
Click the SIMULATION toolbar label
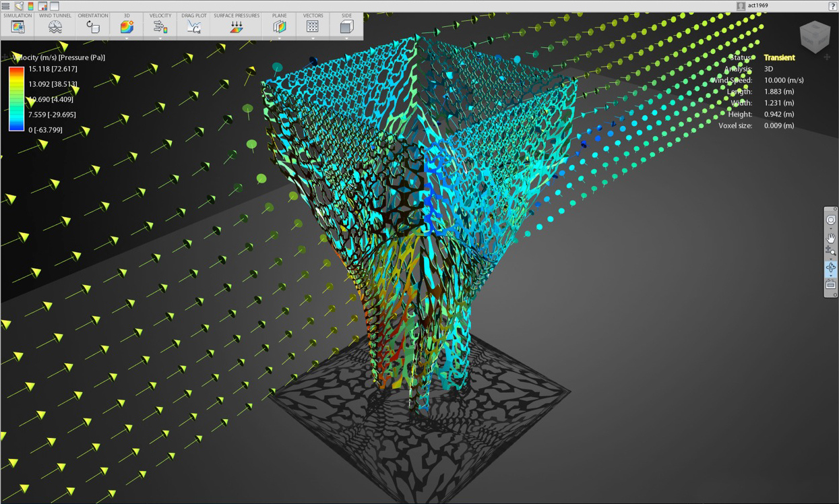pos(18,15)
